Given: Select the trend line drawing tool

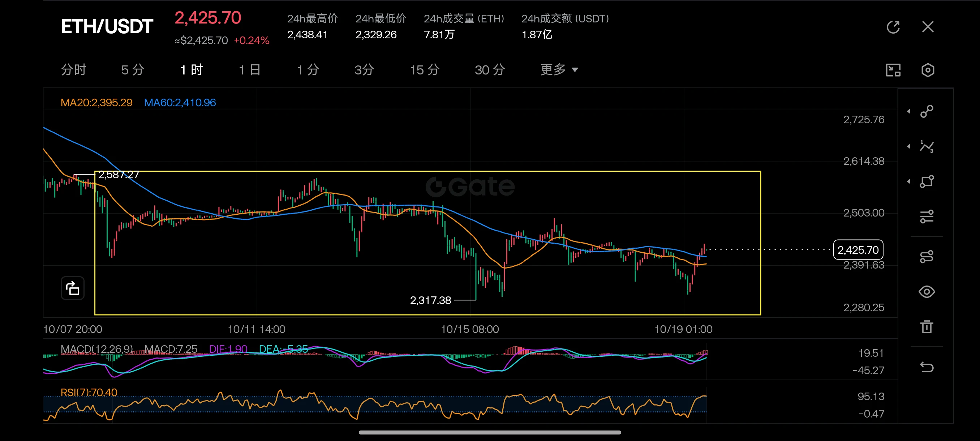Looking at the screenshot, I should [x=927, y=111].
